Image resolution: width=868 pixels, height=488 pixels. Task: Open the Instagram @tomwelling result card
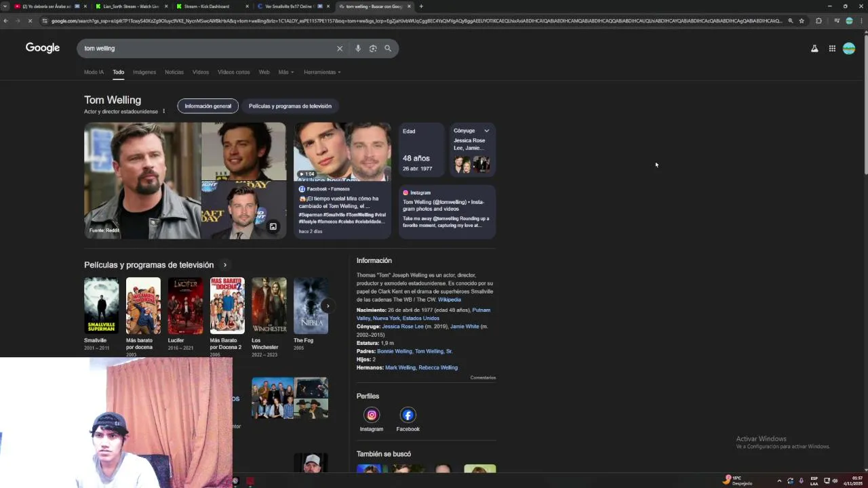pos(447,211)
